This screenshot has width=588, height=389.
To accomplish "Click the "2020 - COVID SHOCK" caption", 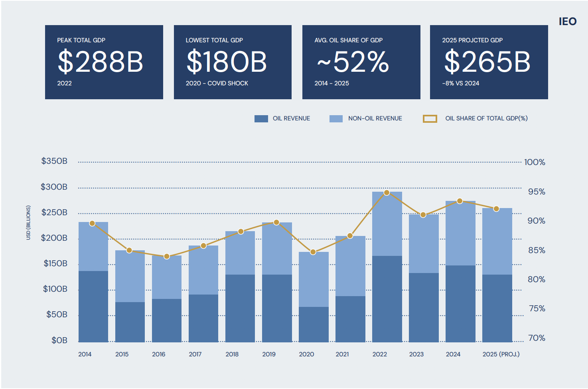I will pyautogui.click(x=217, y=83).
